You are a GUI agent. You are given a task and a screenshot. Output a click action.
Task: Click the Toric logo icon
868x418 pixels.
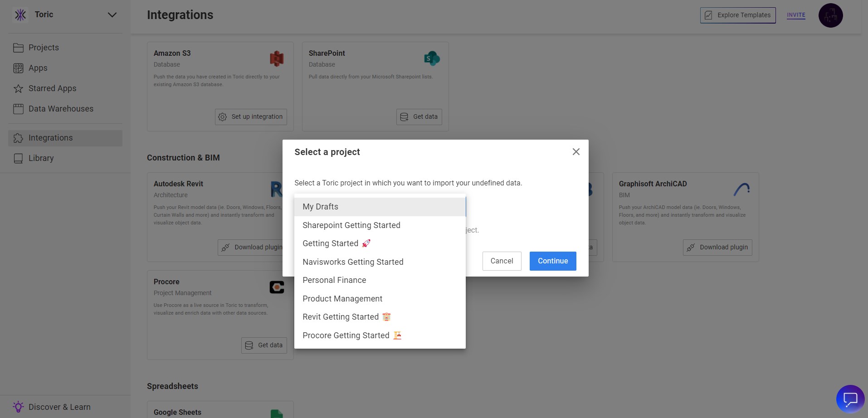20,15
